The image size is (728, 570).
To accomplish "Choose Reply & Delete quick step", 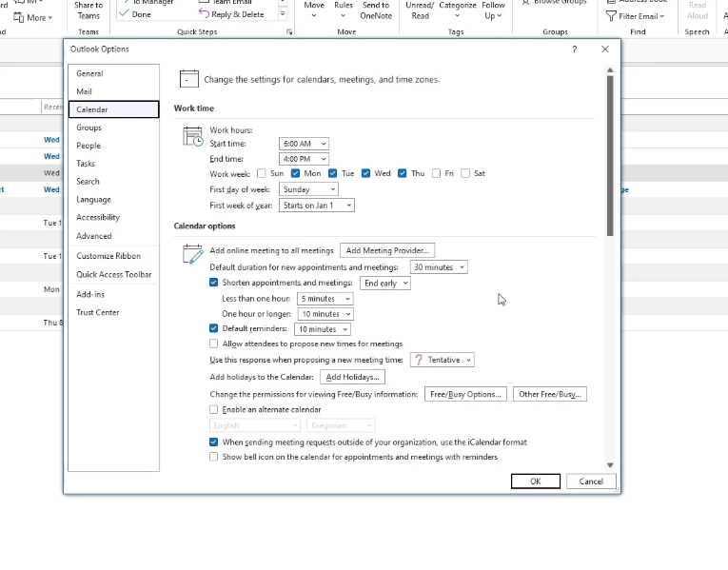I will (x=231, y=14).
